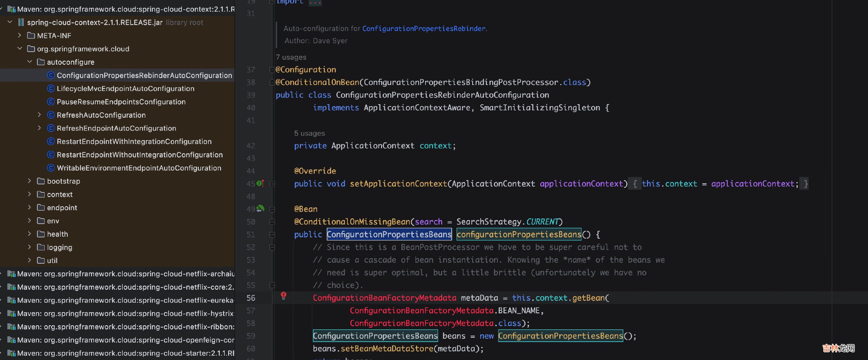Viewport: 868px width, 360px height.
Task: Collapse the org.springframework.cloud package
Action: pos(20,48)
